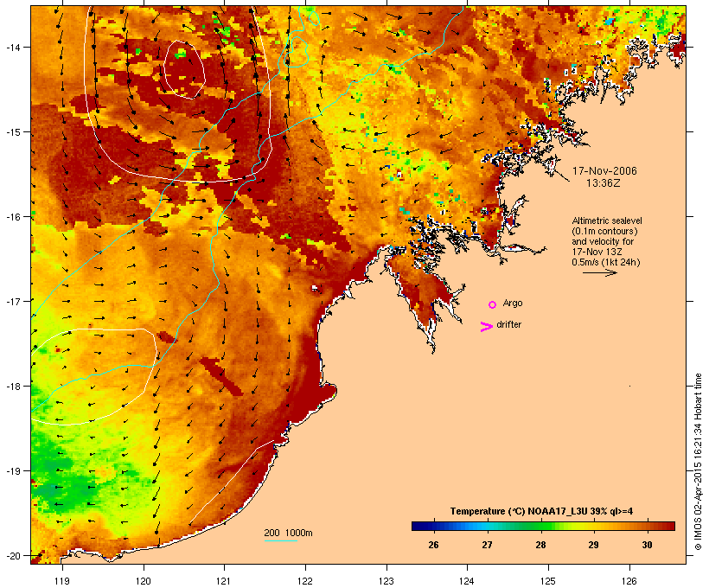Click color bar value 26
Image resolution: width=709 pixels, height=588 pixels.
(433, 545)
